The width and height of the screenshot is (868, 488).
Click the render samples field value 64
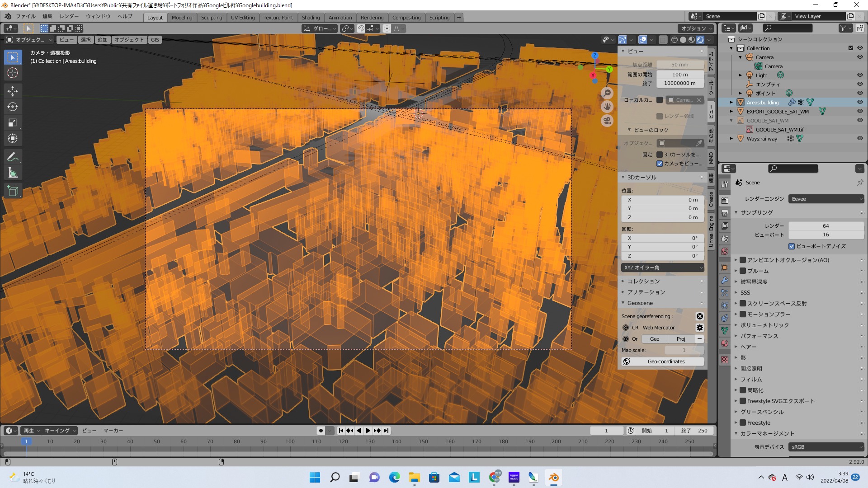tap(826, 226)
